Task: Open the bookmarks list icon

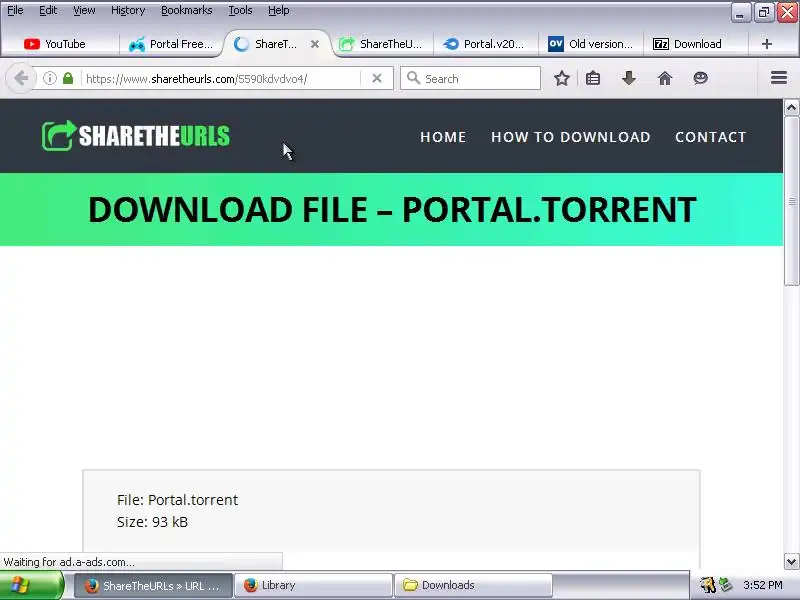Action: click(x=593, y=79)
